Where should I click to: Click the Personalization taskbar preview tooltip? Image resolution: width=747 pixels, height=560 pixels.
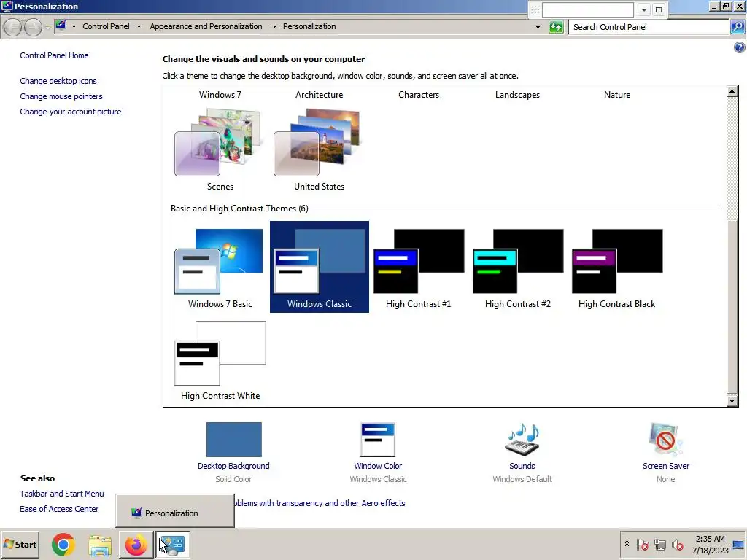(x=175, y=511)
